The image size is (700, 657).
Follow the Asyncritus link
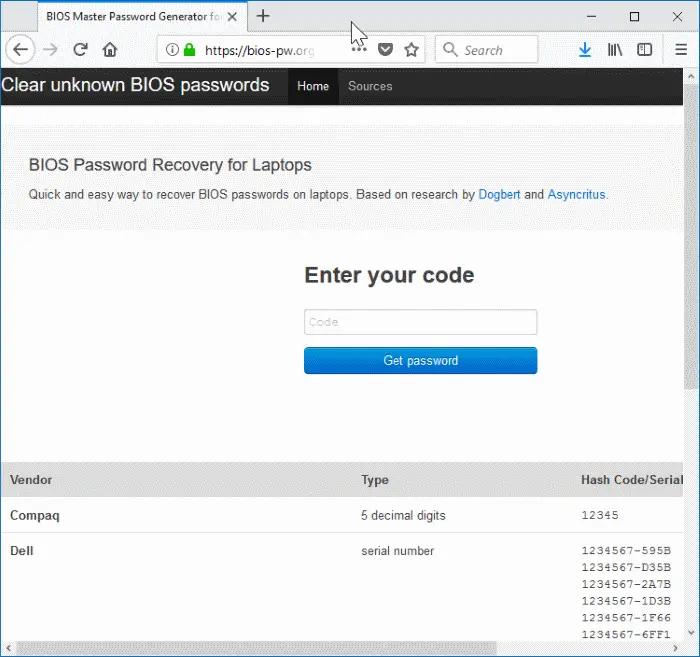pos(576,195)
